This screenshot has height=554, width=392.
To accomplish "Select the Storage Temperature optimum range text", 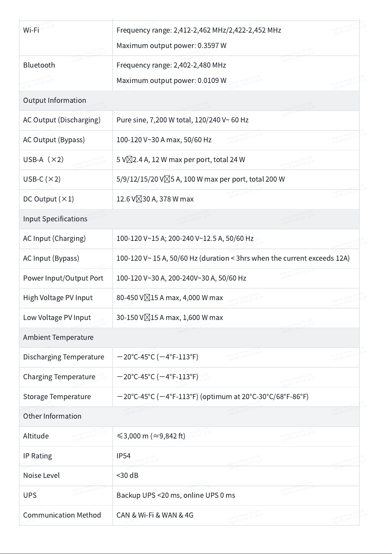I will tap(254, 397).
